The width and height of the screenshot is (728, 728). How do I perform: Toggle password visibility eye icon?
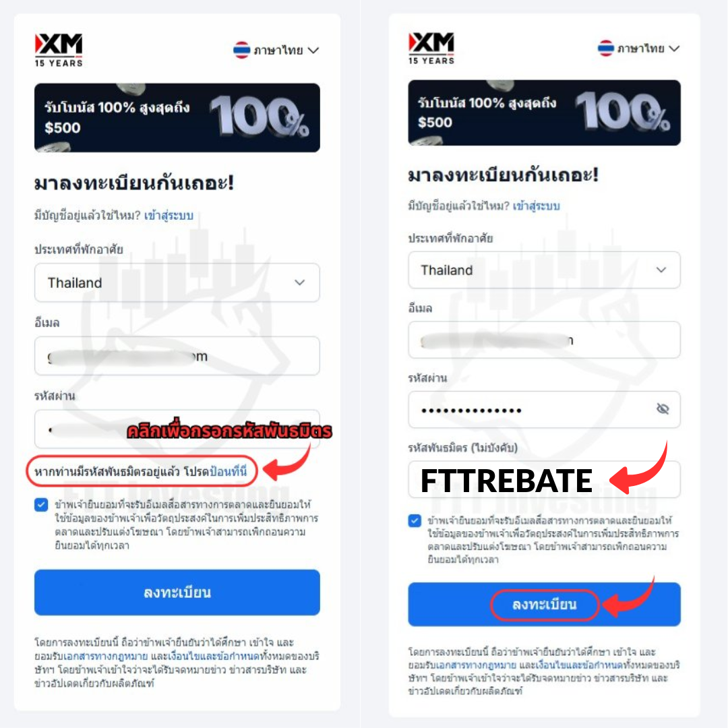pyautogui.click(x=663, y=409)
